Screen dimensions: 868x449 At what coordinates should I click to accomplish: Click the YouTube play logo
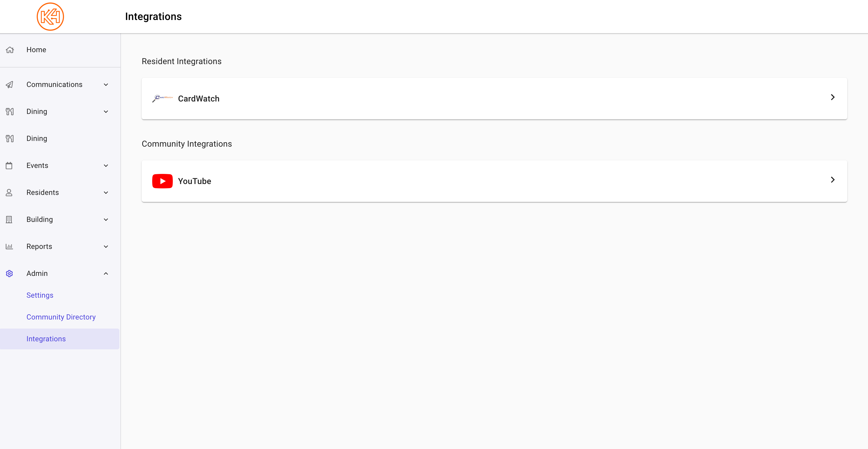pyautogui.click(x=162, y=181)
